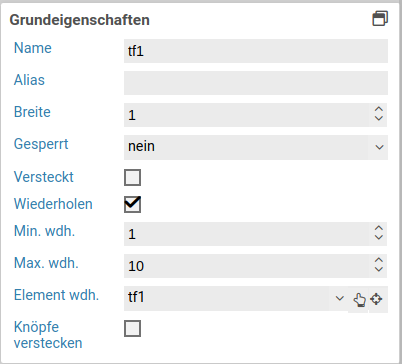Decrease Breite with the down arrow

click(378, 118)
